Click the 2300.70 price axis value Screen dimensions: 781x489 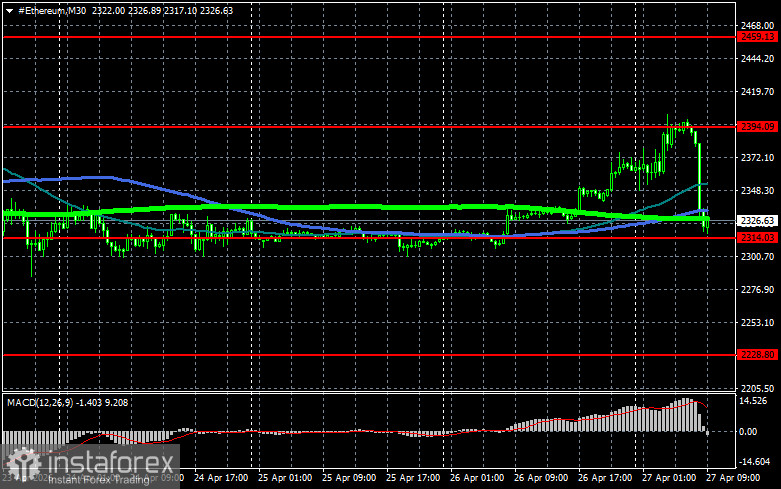click(x=757, y=256)
